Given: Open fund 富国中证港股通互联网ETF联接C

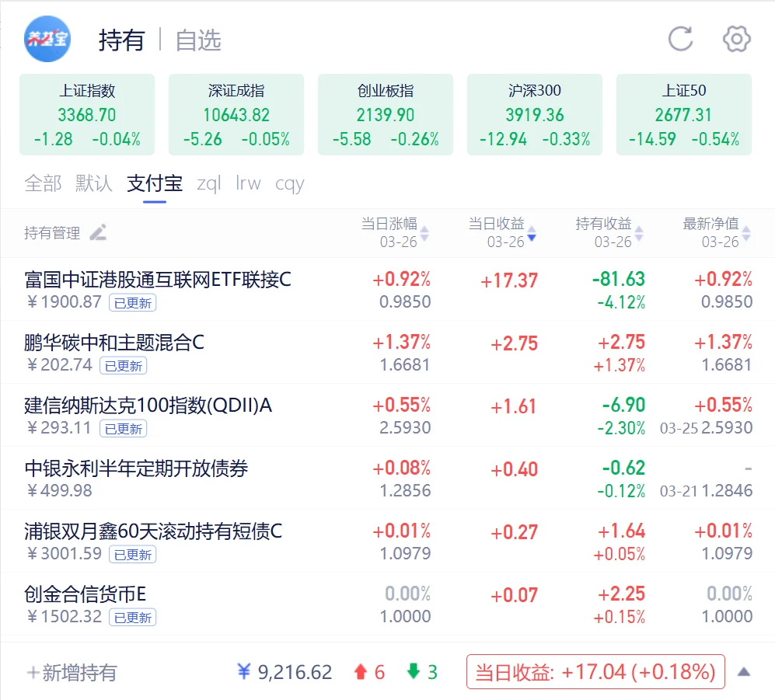Looking at the screenshot, I should (158, 280).
